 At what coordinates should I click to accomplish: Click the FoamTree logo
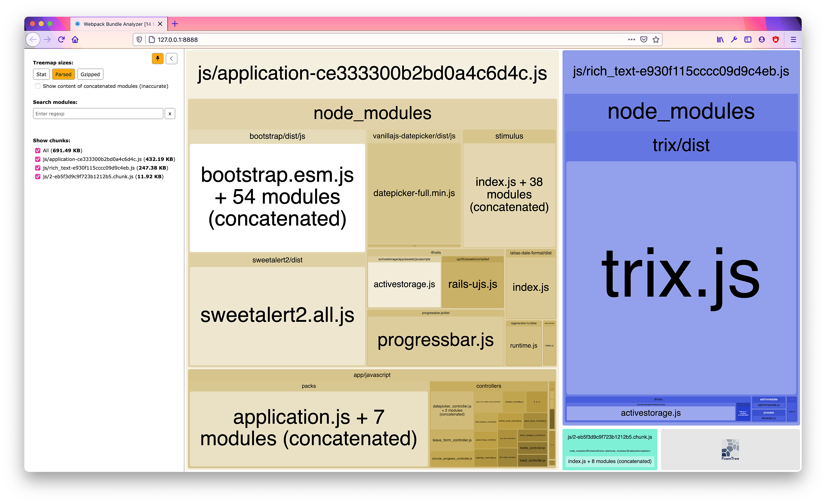731,449
